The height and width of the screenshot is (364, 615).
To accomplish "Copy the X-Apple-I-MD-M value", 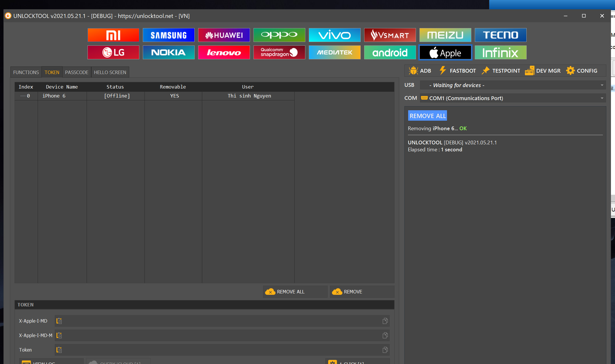I will [x=385, y=335].
